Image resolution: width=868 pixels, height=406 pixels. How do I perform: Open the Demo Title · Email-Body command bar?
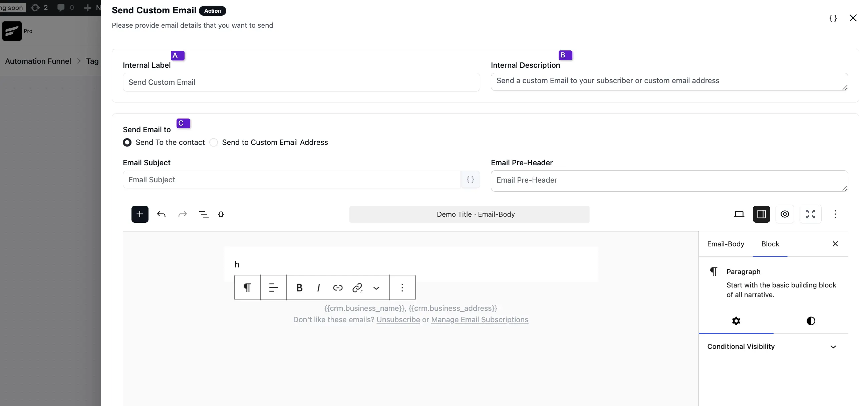[470, 214]
